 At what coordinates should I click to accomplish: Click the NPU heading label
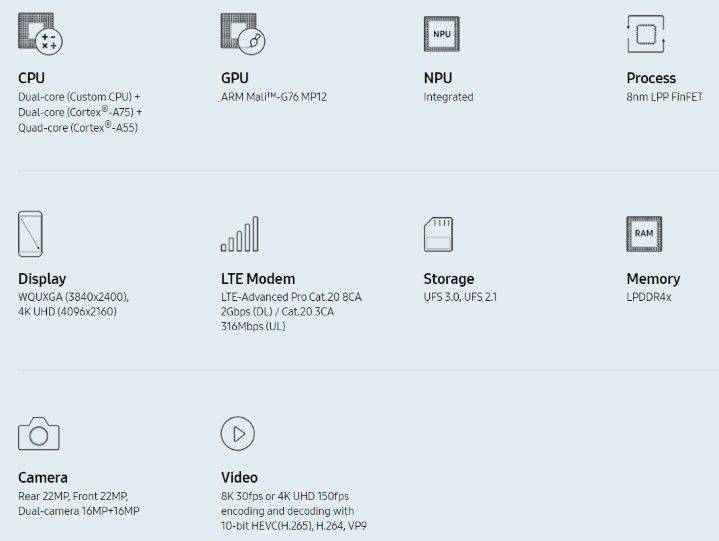tap(438, 78)
